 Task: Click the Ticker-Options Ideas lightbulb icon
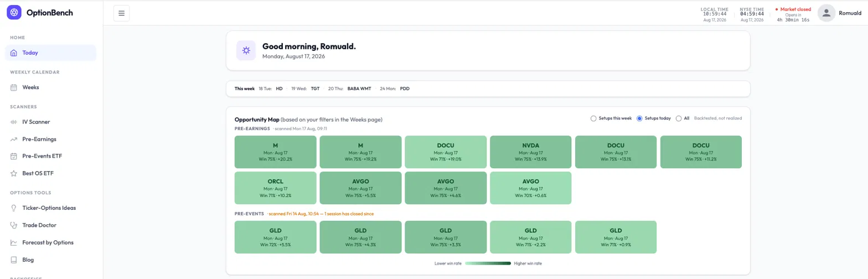click(x=14, y=208)
